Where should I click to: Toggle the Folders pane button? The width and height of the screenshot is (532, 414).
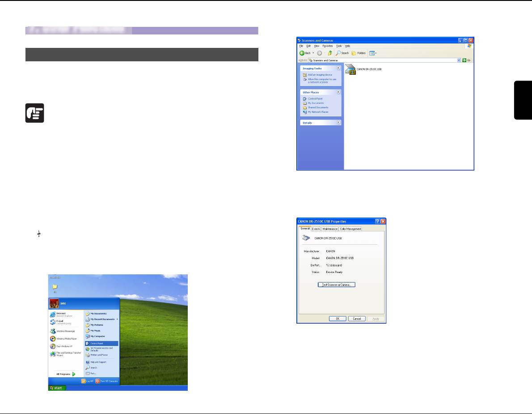tap(359, 53)
